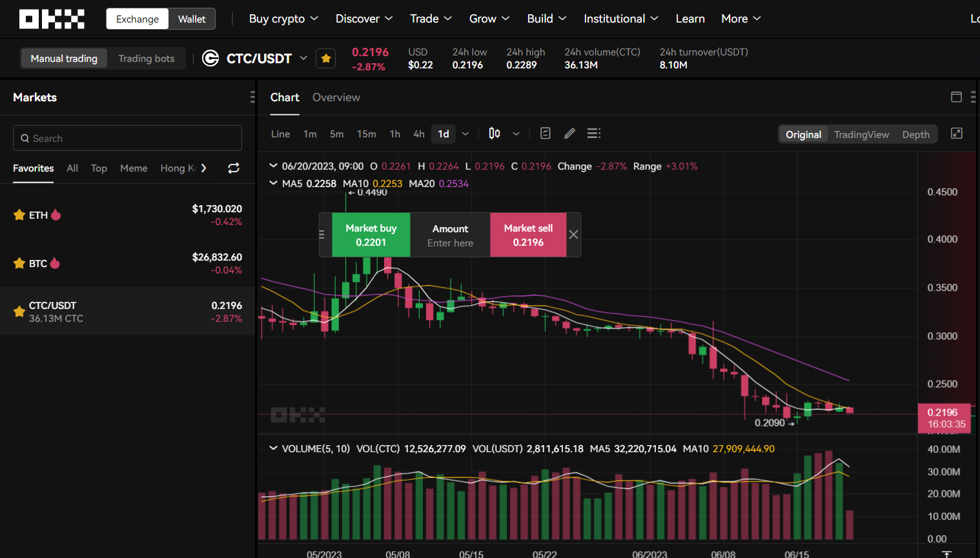Open the More dropdown menu
Viewport: 980px width, 558px height.
(740, 19)
